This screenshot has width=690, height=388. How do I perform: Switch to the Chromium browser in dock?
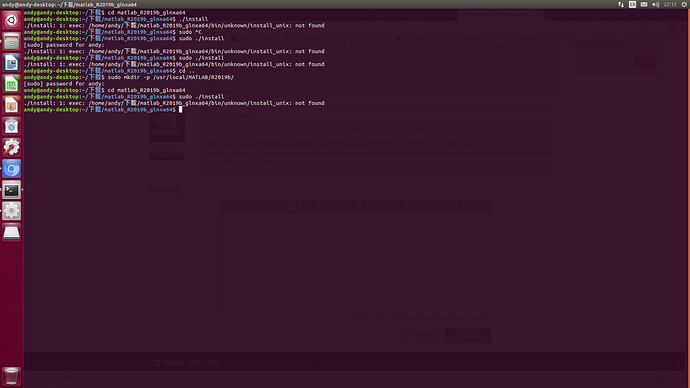click(11, 168)
